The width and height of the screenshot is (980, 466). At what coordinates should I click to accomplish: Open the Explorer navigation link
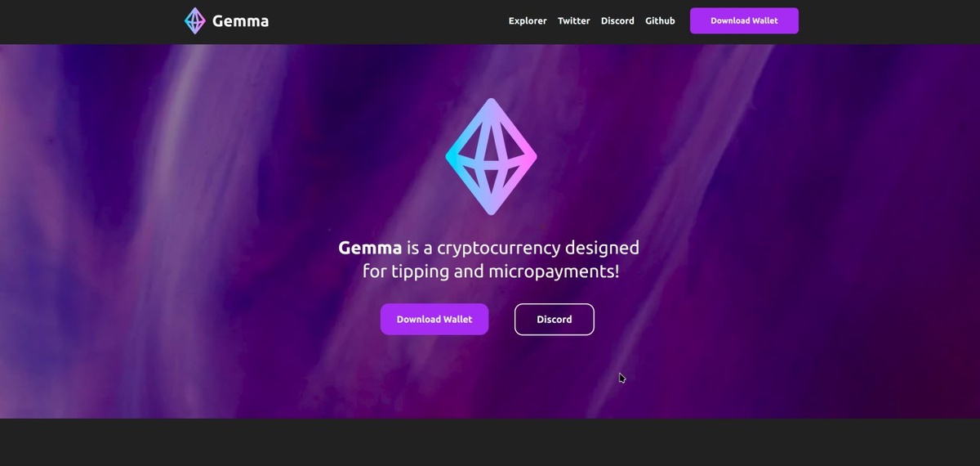[528, 21]
